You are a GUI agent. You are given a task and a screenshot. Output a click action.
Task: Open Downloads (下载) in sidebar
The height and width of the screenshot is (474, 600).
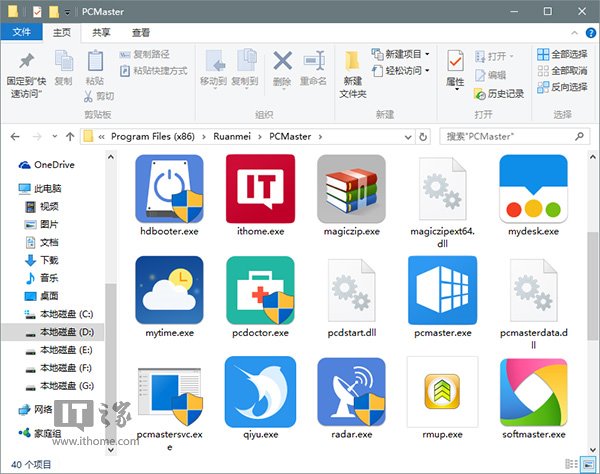(x=42, y=260)
